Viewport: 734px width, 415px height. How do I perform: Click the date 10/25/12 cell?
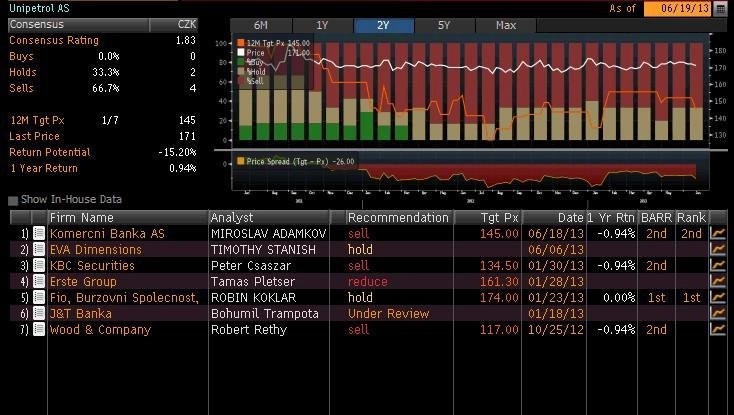click(556, 329)
